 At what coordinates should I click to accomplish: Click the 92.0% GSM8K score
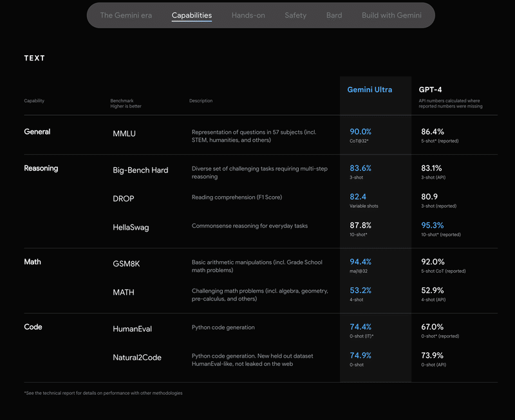click(x=433, y=262)
